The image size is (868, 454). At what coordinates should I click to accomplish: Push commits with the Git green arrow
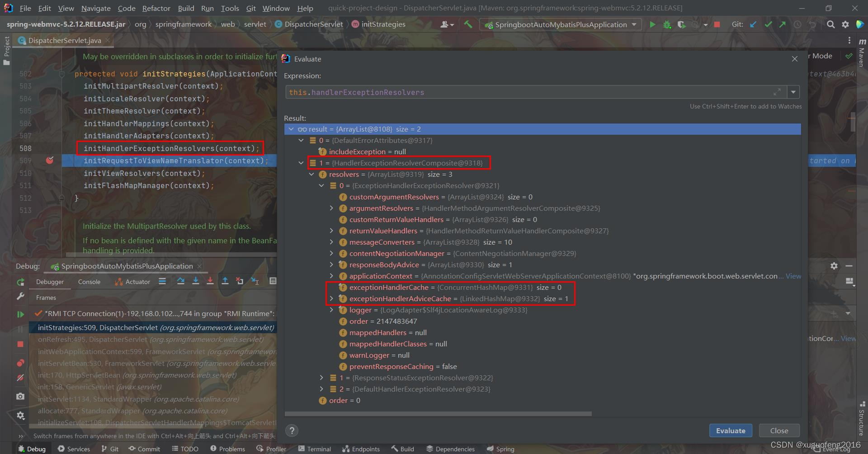tap(782, 24)
